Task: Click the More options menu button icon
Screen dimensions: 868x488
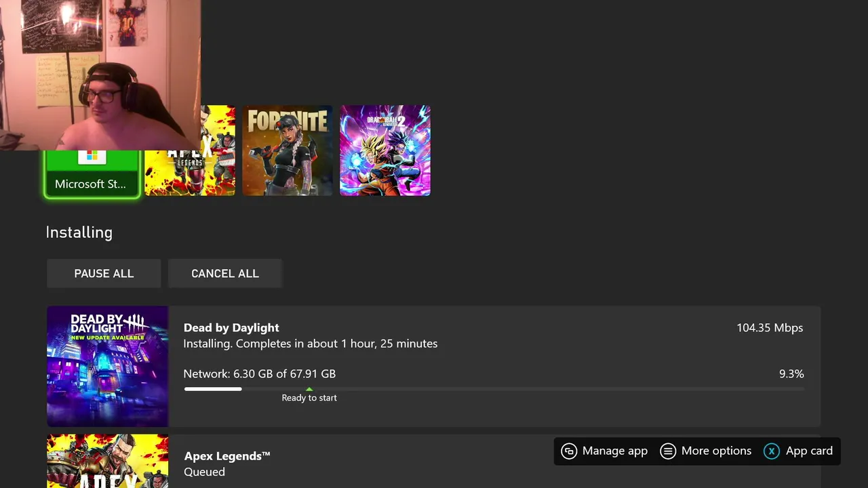Action: pos(668,451)
